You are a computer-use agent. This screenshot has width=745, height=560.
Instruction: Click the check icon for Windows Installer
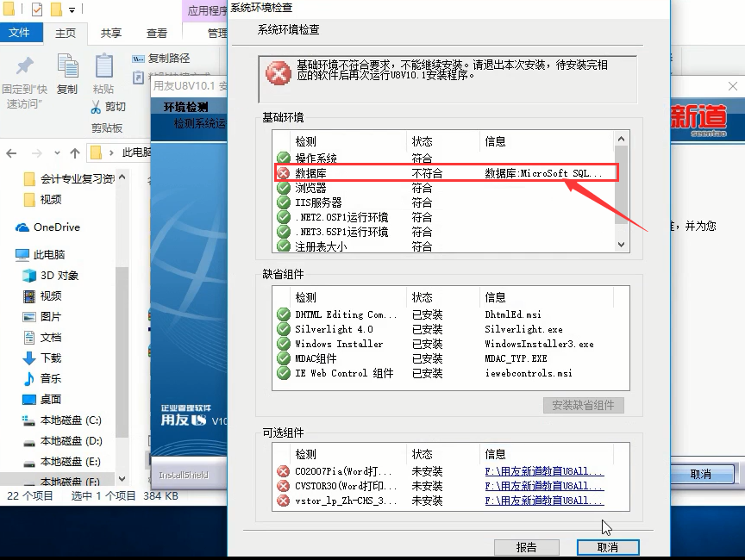point(284,344)
